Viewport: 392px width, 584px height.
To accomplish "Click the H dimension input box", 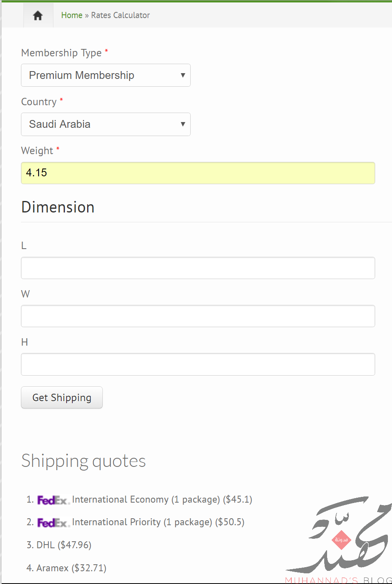I will tap(198, 364).
